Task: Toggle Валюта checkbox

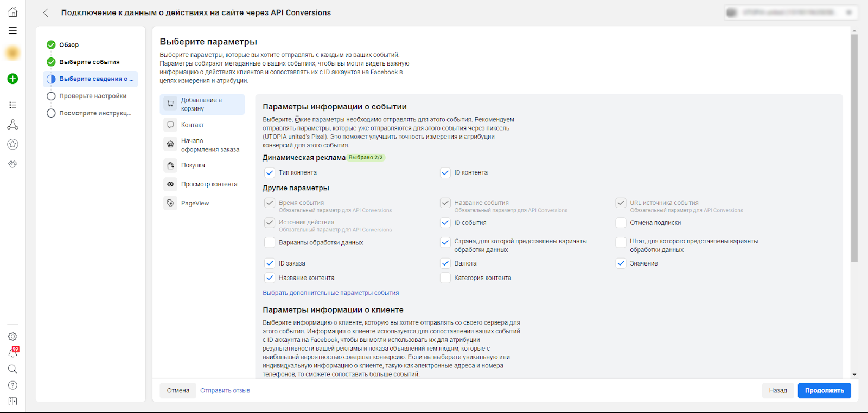Action: tap(445, 263)
